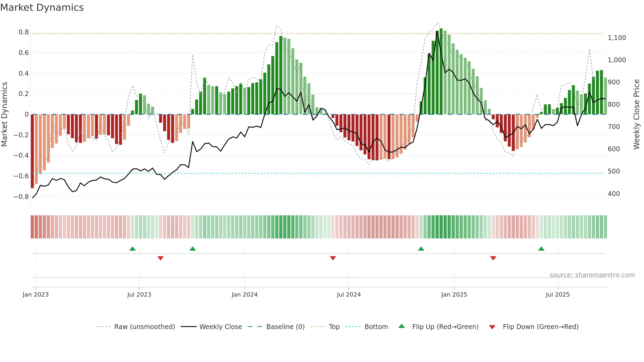Screen dimensions: 644x362
Task: Click the 1,100 right axis price label
Action: point(617,38)
